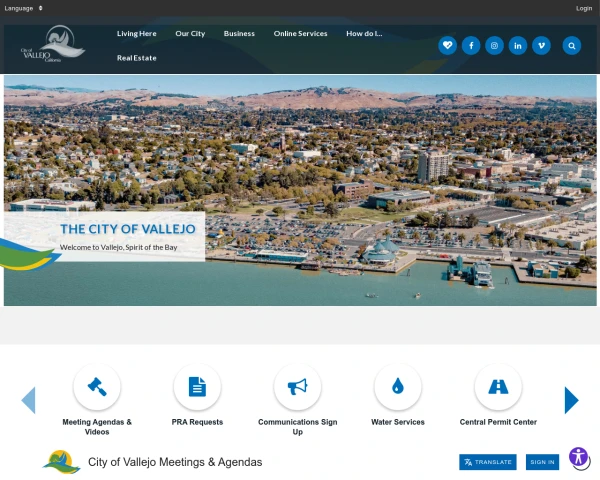Click the Login link
Image resolution: width=600 pixels, height=480 pixels.
pyautogui.click(x=584, y=8)
